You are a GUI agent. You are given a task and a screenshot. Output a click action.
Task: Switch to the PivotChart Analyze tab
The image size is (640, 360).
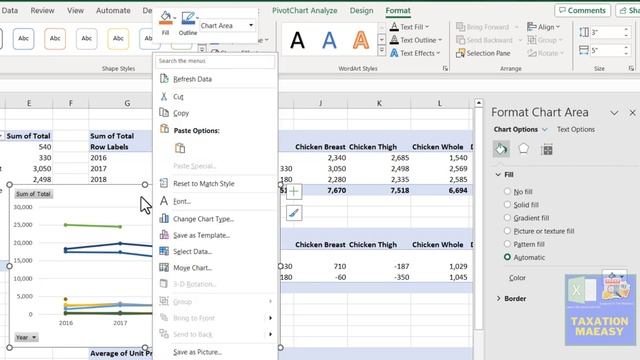(x=304, y=11)
